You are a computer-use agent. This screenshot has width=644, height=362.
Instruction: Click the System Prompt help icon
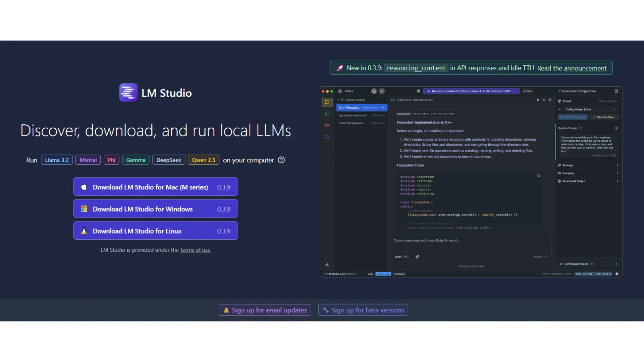point(581,128)
